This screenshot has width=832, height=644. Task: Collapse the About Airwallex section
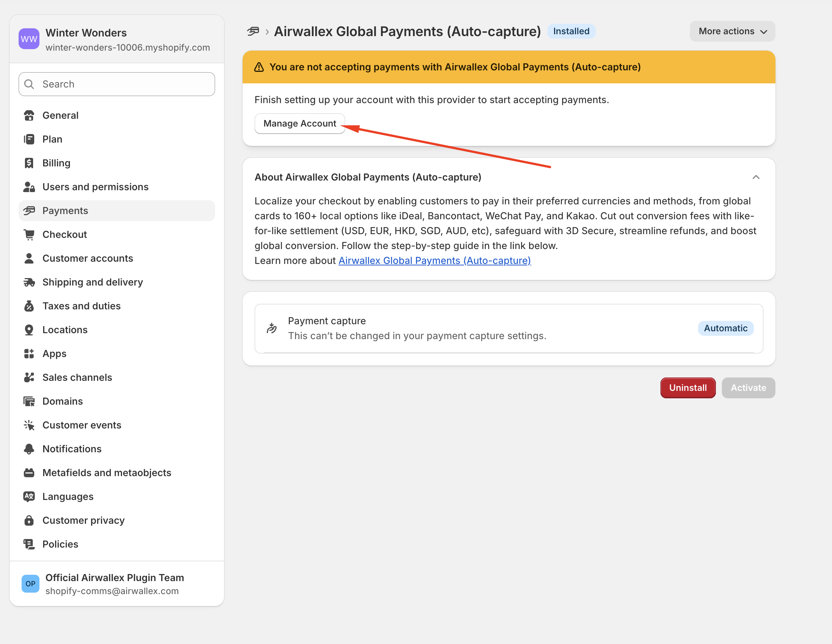click(x=756, y=177)
